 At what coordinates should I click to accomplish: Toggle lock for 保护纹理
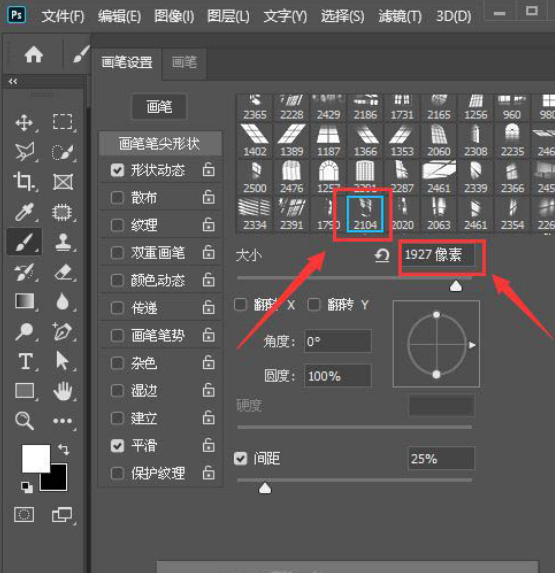(x=209, y=473)
